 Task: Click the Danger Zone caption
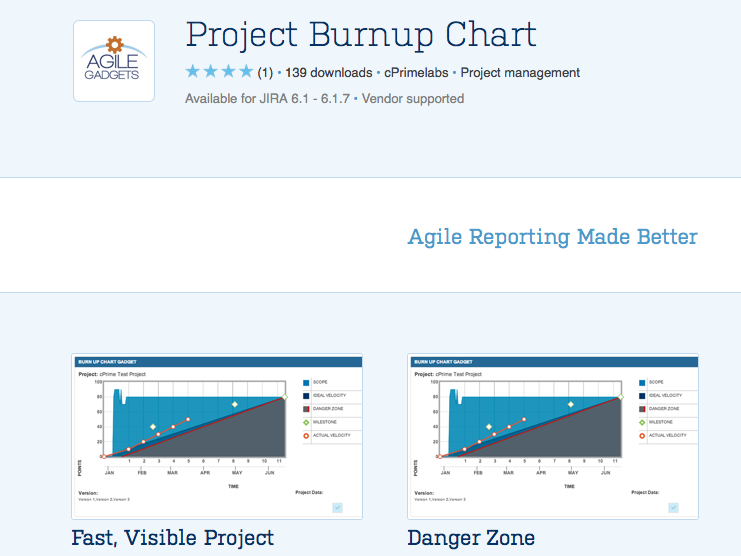pos(471,538)
